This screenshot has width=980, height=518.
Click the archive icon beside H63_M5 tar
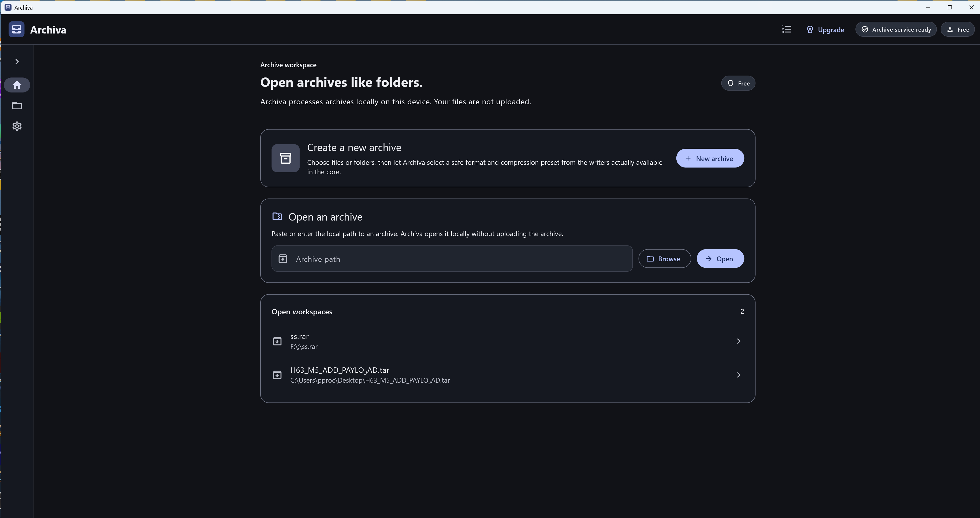[277, 375]
